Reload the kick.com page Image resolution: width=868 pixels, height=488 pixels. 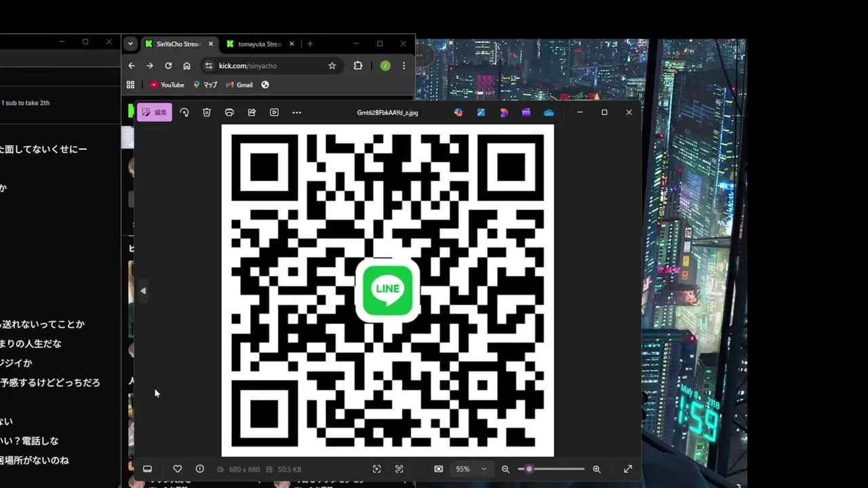click(168, 66)
